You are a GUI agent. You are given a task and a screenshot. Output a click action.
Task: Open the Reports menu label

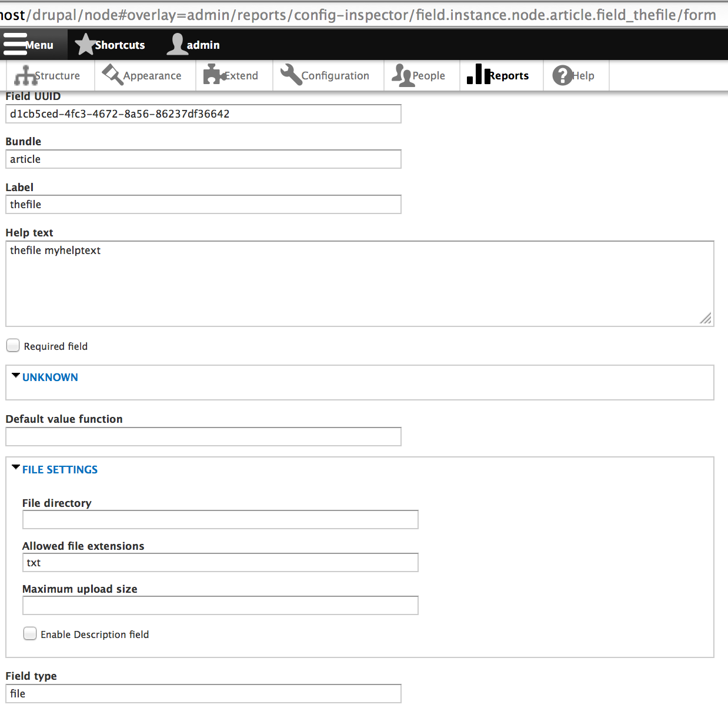(x=509, y=76)
